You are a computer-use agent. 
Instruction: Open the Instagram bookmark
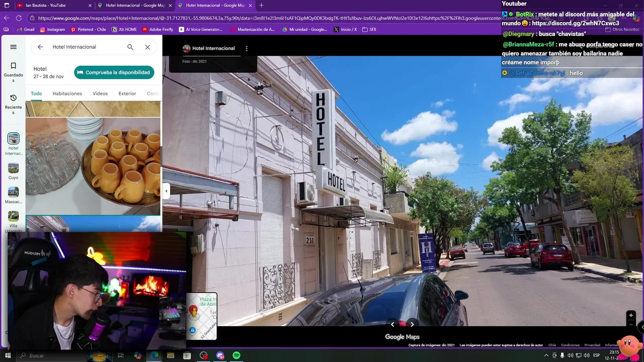click(x=52, y=30)
